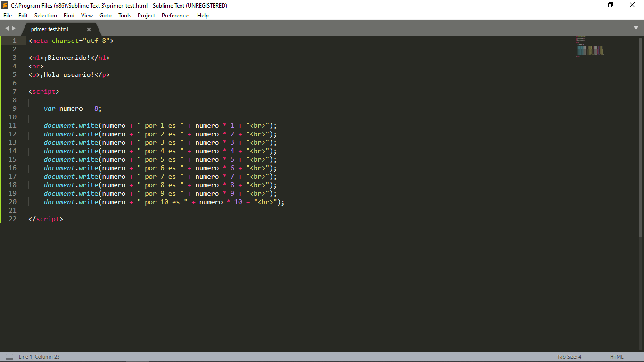This screenshot has width=644, height=362.
Task: Open the Edit menu
Action: point(23,16)
